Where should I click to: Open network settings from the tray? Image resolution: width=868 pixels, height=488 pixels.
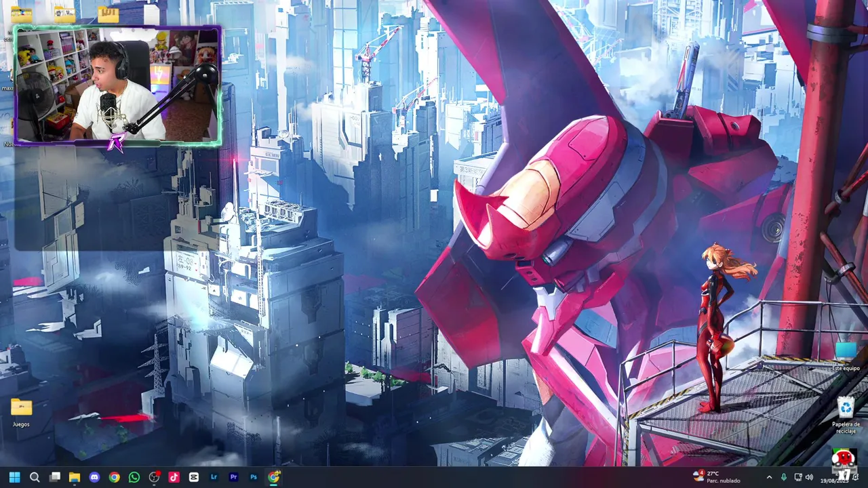click(x=798, y=477)
